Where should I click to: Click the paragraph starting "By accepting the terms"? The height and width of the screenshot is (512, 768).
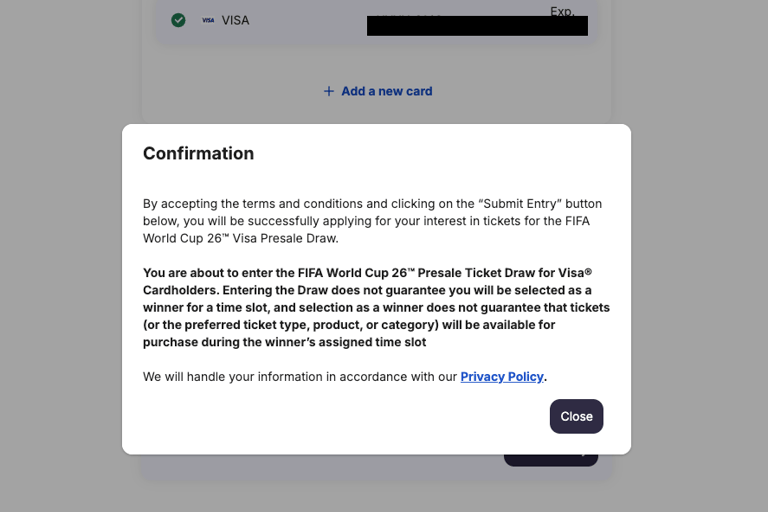(372, 221)
